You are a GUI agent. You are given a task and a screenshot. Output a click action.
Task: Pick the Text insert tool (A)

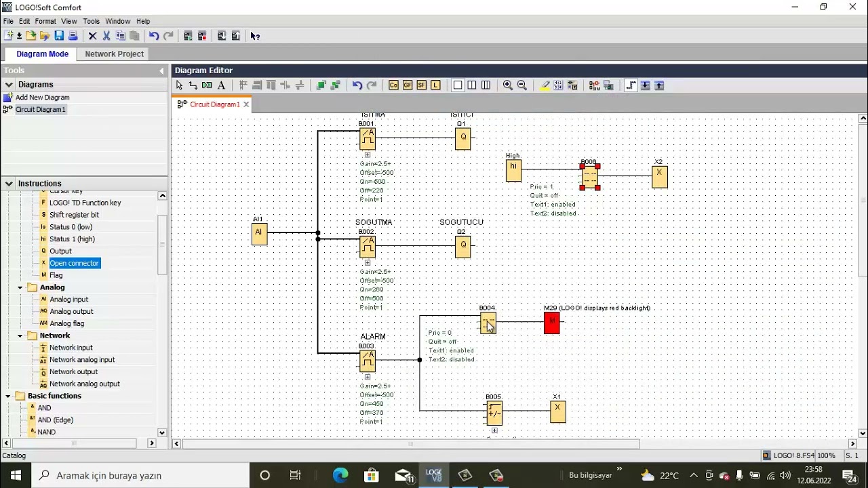coord(221,85)
